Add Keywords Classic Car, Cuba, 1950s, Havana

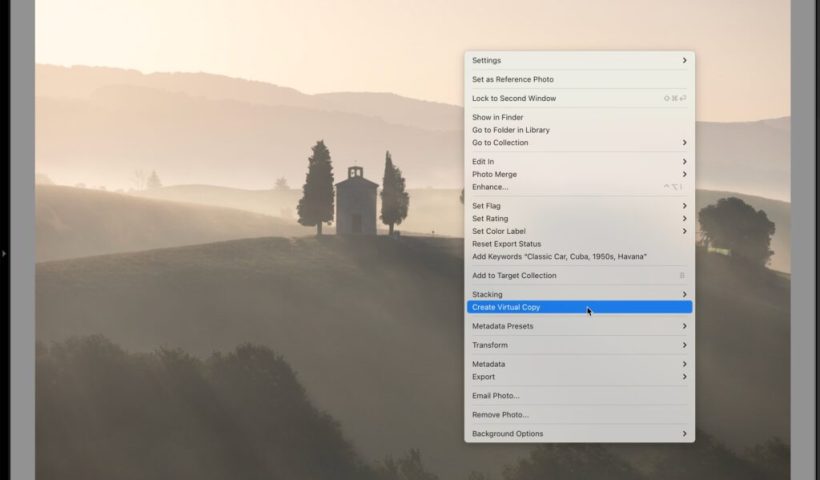coord(559,256)
